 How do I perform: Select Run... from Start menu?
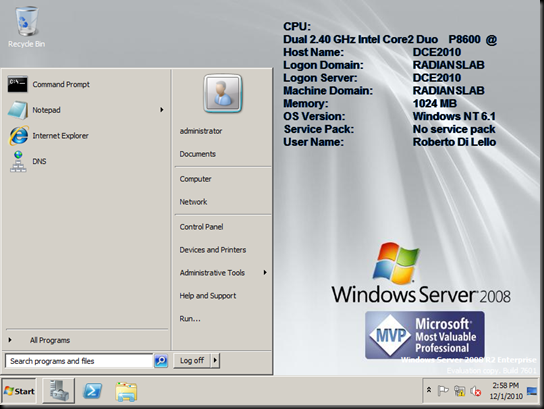pyautogui.click(x=223, y=318)
